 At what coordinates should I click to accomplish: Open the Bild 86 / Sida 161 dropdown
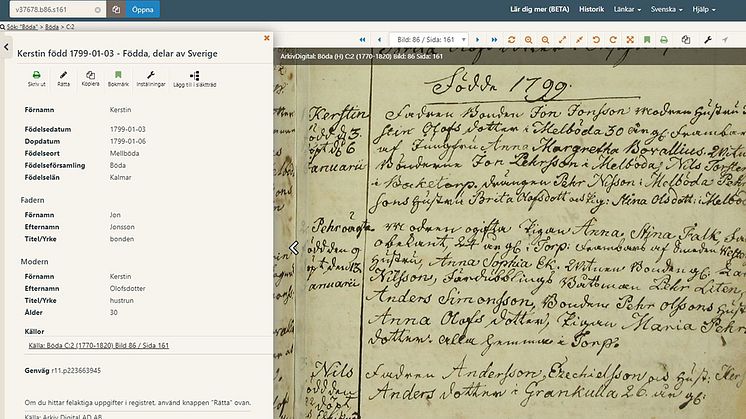[x=428, y=40]
